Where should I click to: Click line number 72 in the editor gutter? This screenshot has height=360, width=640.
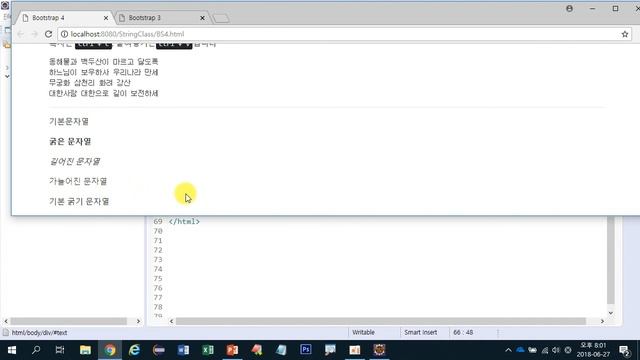point(158,250)
